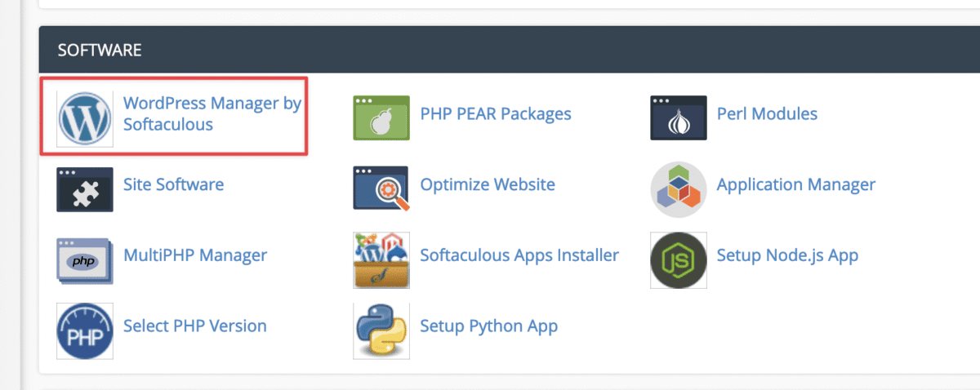Screen dimensions: 980x390
Task: Click the WordPress logo icon
Action: pyautogui.click(x=85, y=118)
